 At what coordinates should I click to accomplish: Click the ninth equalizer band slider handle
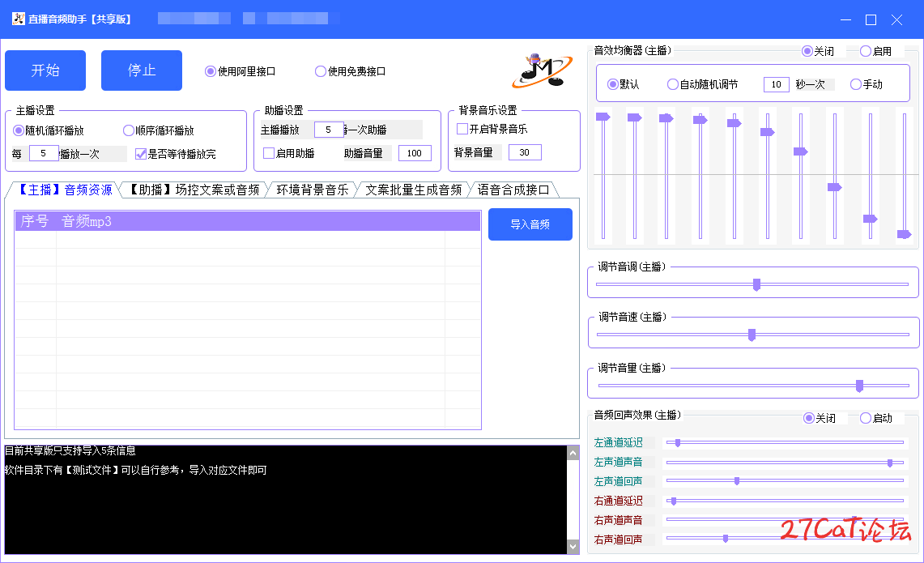[871, 219]
